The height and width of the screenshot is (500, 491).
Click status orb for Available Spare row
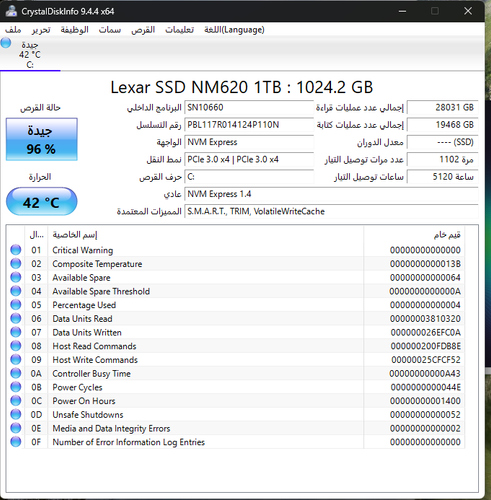(16, 277)
